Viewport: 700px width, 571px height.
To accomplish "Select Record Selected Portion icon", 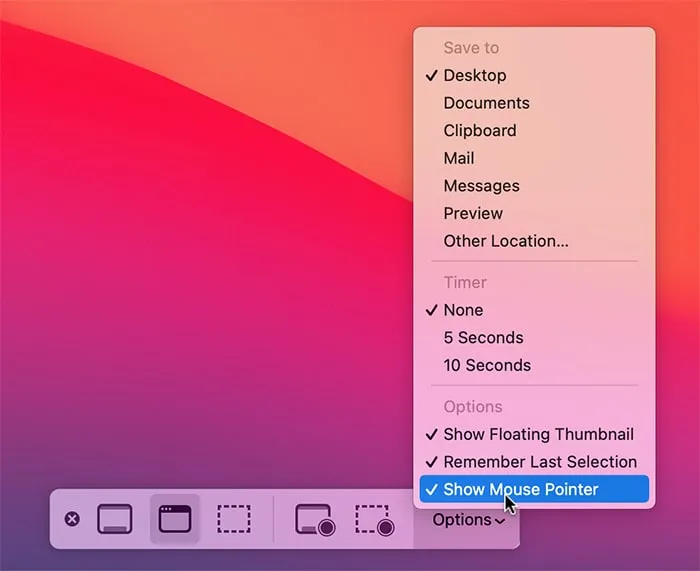I will (x=374, y=520).
